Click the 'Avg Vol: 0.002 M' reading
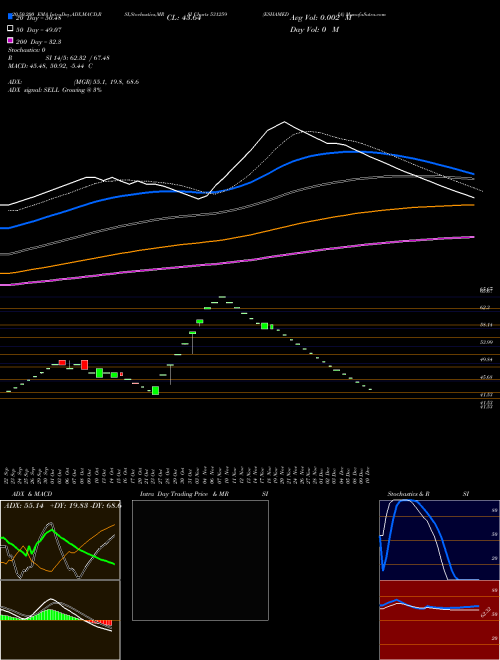500x660 pixels. tap(320, 18)
